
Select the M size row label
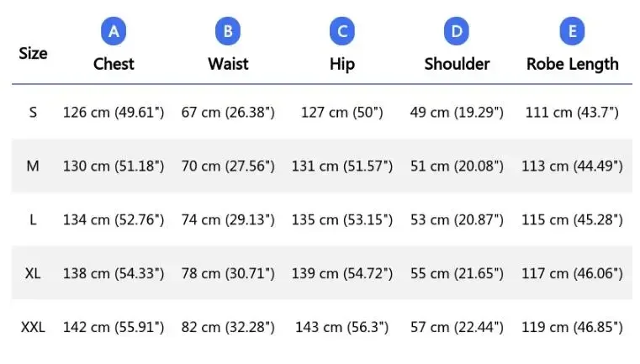pos(33,166)
